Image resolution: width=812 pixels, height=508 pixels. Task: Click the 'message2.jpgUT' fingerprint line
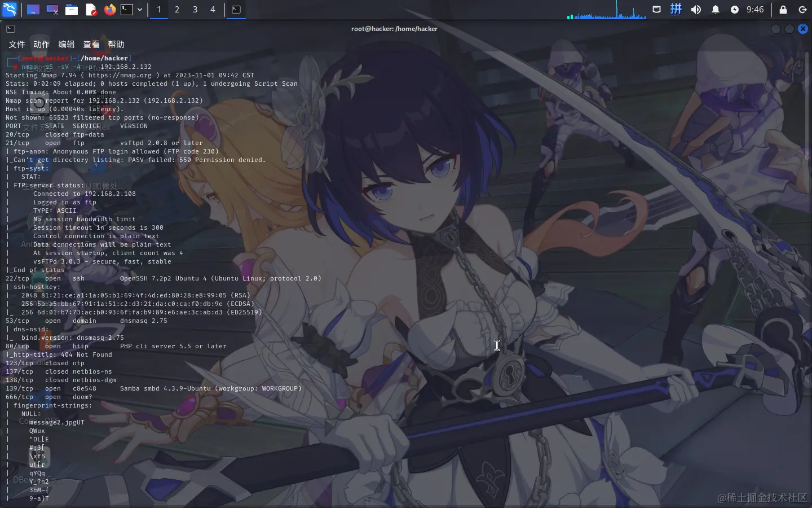pos(57,422)
